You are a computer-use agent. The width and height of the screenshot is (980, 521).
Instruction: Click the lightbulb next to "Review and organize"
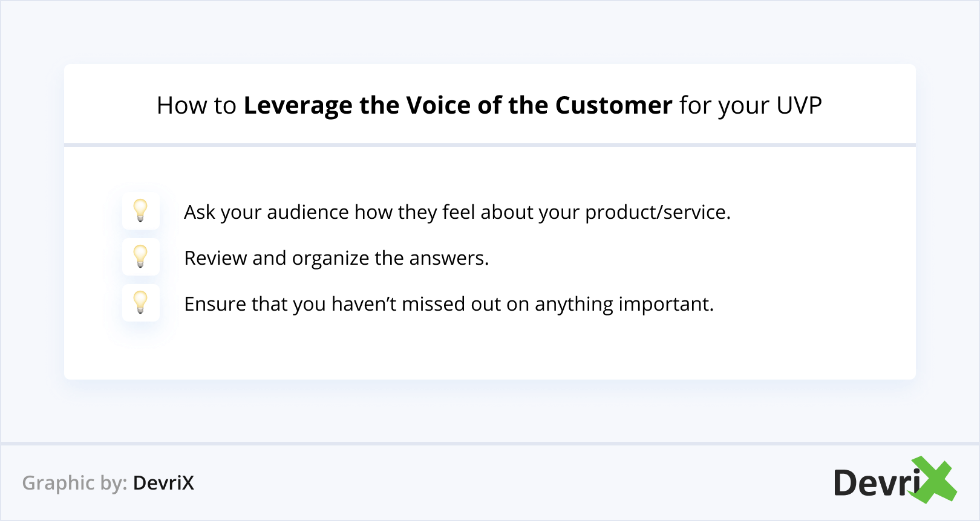click(x=140, y=256)
